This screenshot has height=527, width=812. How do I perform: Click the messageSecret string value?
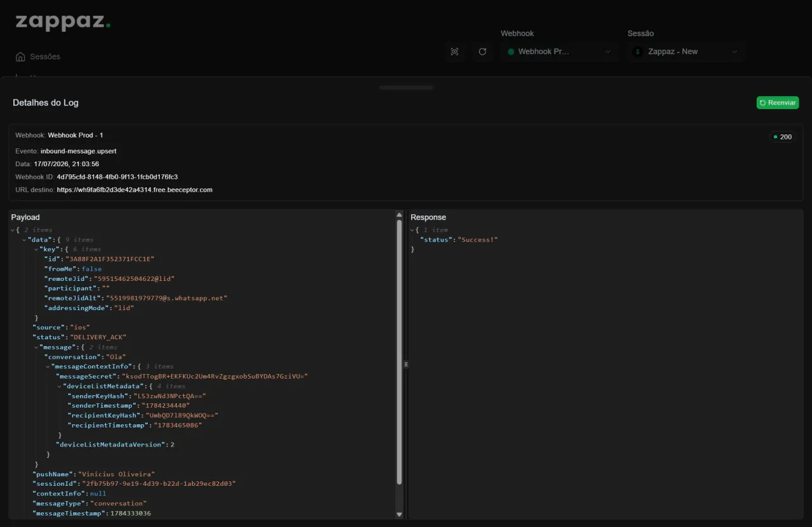click(x=214, y=376)
